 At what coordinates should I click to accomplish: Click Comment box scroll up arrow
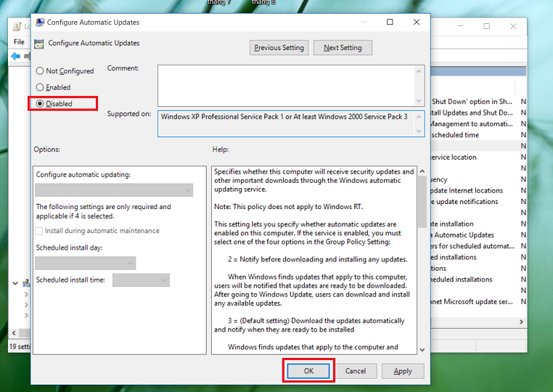click(x=419, y=71)
